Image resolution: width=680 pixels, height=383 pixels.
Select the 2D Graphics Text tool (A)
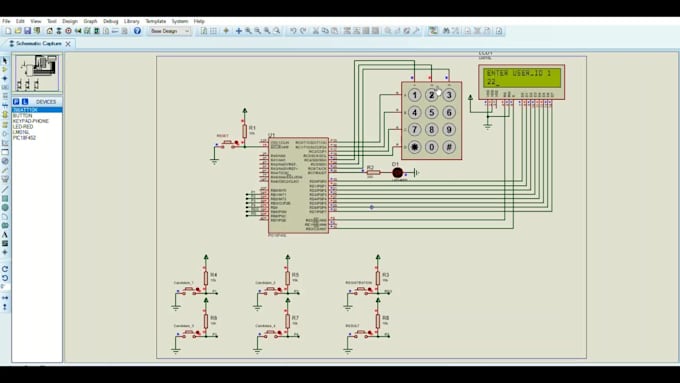point(5,235)
